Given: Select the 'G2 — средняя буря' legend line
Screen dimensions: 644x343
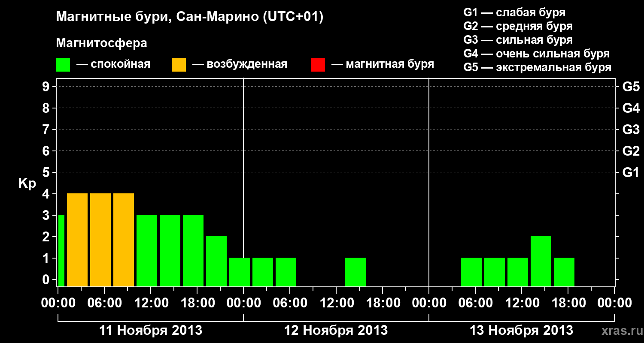Looking at the screenshot, I should [518, 26].
